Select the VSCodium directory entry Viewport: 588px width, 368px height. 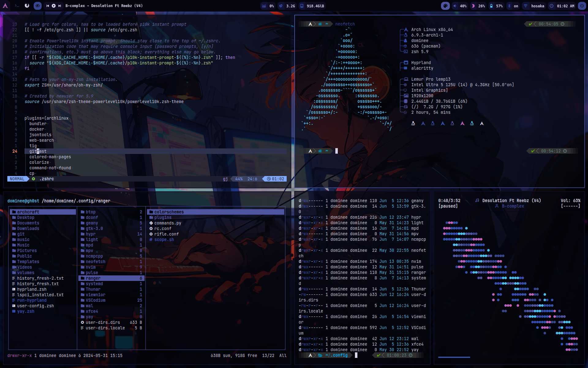coord(95,300)
